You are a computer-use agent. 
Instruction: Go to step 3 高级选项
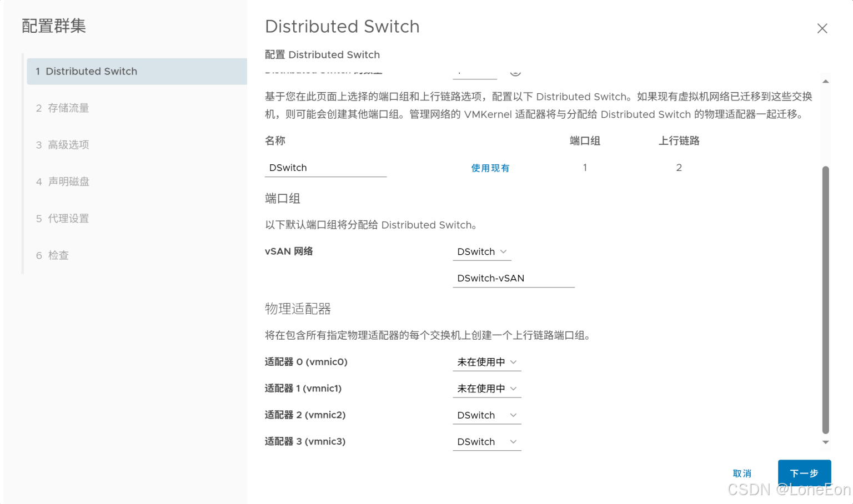tap(62, 145)
